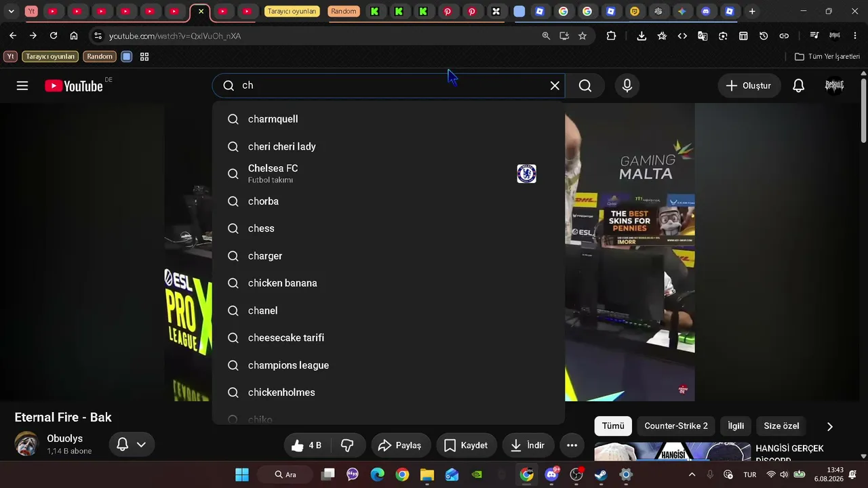The image size is (868, 488).
Task: Open the apps grid bookmark icon
Action: click(144, 57)
